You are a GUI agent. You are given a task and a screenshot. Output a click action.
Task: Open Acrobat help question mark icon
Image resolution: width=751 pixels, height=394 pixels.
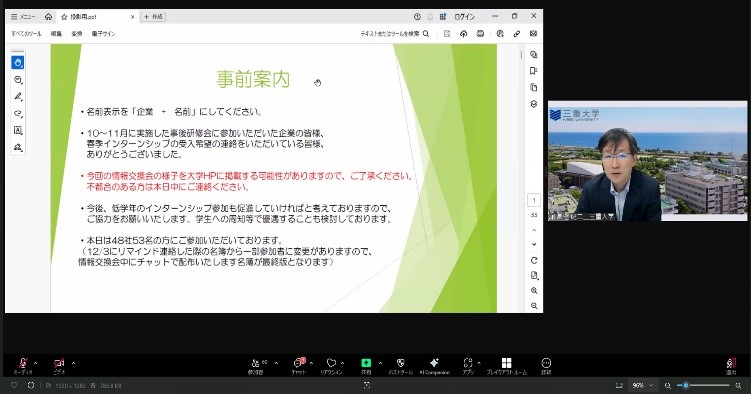(417, 16)
